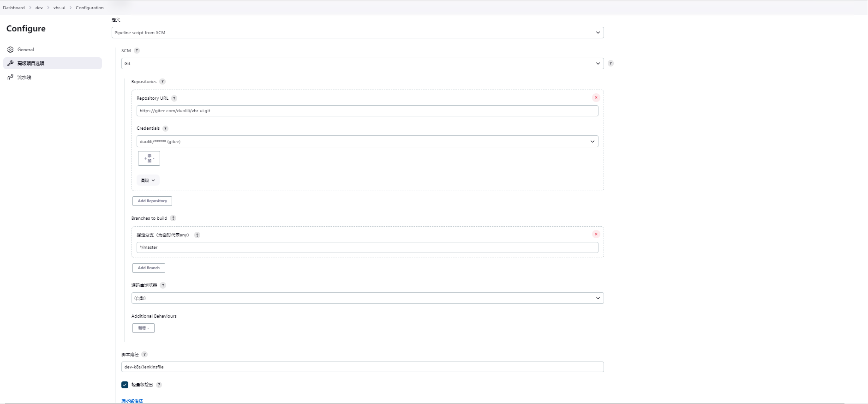Open vhr-ui breadcrumb

pyautogui.click(x=60, y=8)
